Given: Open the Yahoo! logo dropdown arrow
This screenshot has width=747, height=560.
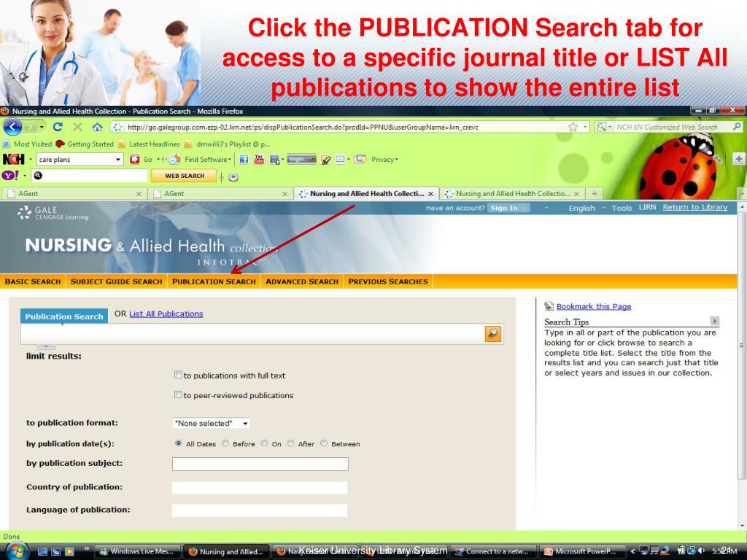Looking at the screenshot, I should tap(25, 176).
